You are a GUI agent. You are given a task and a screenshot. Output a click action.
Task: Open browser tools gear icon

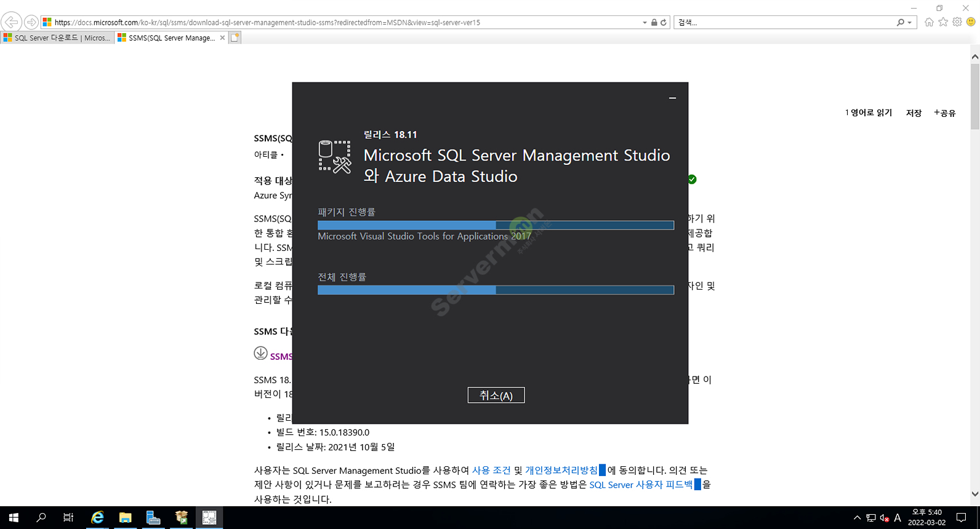coord(957,22)
